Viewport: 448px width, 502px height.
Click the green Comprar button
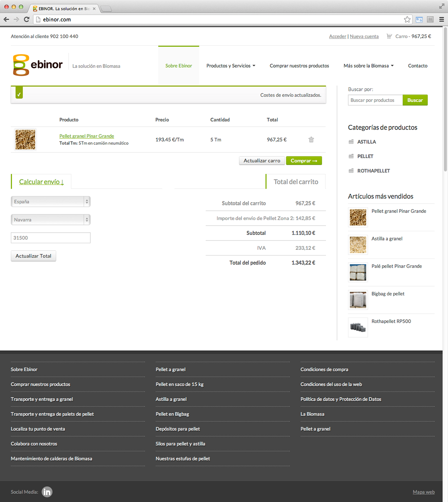click(x=304, y=161)
